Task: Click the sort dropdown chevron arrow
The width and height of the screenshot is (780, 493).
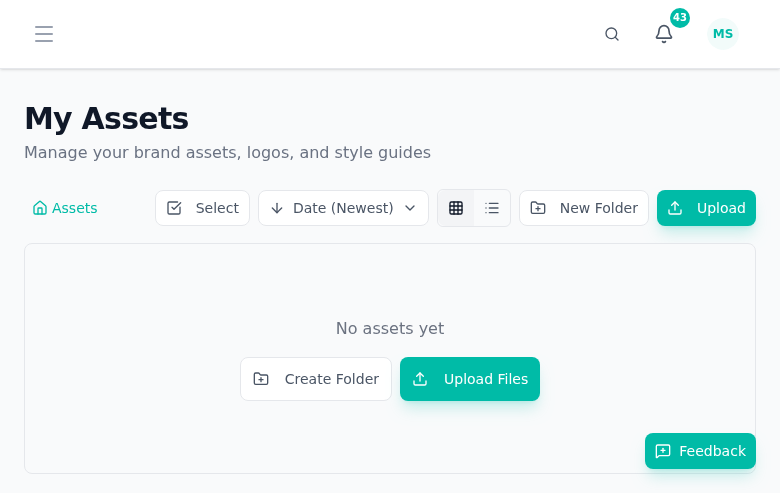Action: click(410, 208)
